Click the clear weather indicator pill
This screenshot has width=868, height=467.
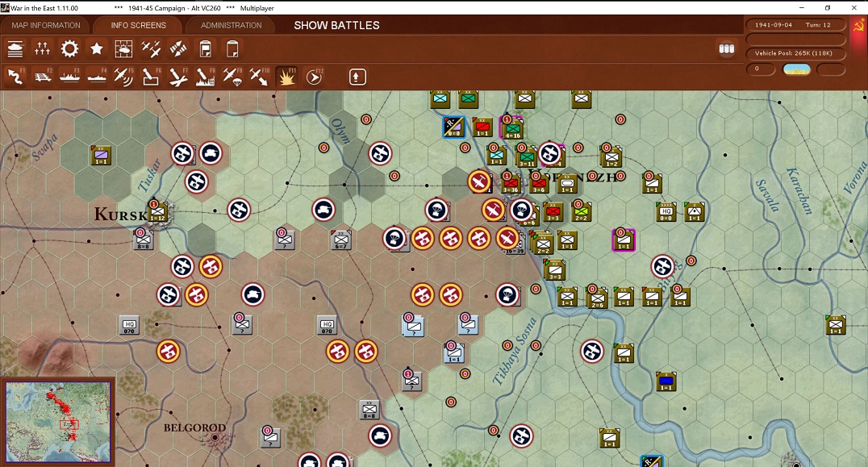[796, 69]
